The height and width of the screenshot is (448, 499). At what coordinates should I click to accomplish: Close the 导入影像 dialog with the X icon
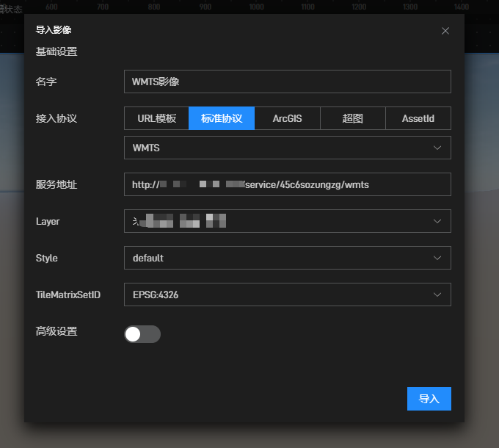tap(445, 31)
